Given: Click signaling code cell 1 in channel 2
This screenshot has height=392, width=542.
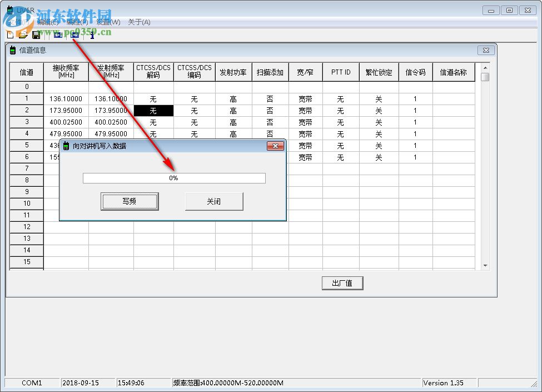Looking at the screenshot, I should [x=415, y=111].
